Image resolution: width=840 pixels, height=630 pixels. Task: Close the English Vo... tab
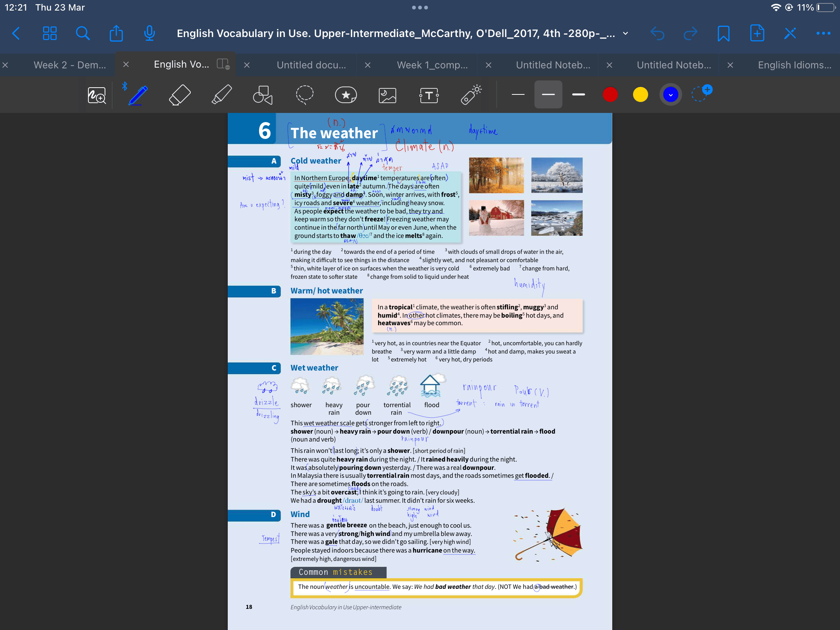pos(126,65)
